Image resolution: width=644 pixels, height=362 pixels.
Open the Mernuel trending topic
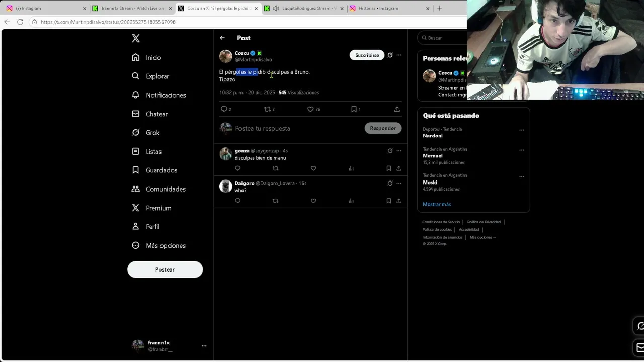coord(433,156)
